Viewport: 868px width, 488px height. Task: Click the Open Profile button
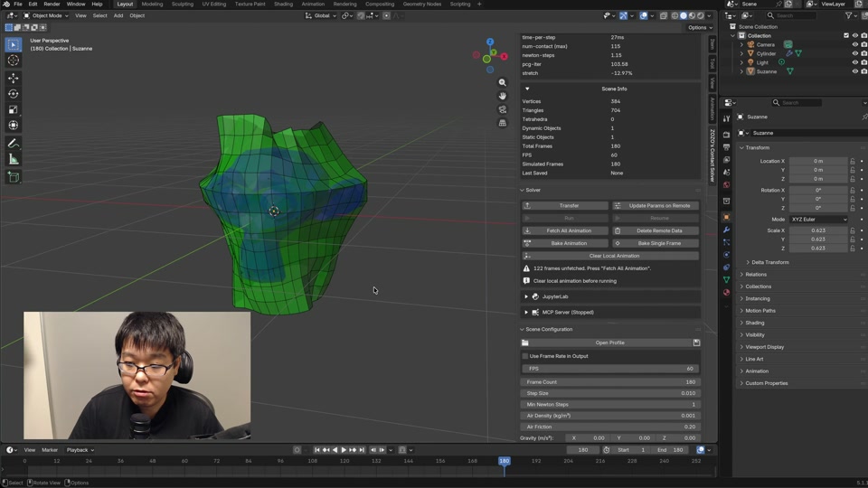pos(606,343)
